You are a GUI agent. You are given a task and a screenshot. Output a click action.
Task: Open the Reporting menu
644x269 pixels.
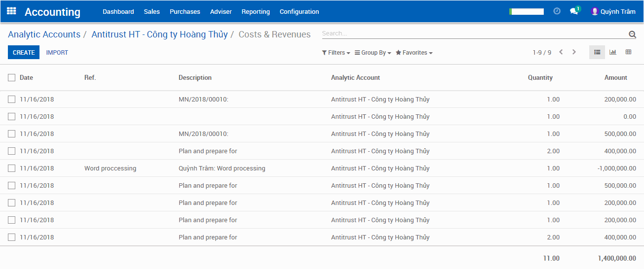256,11
